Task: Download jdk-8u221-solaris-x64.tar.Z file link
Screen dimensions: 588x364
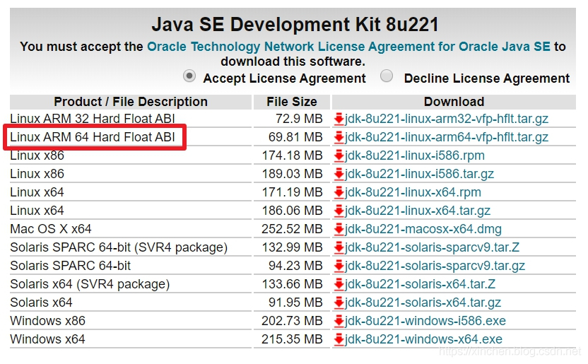Action: click(420, 284)
